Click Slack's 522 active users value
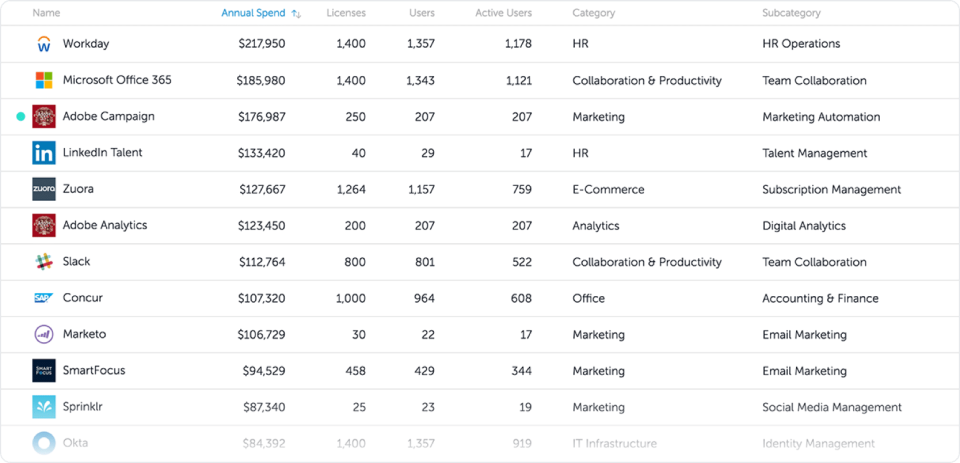Image resolution: width=960 pixels, height=463 pixels. [x=521, y=262]
